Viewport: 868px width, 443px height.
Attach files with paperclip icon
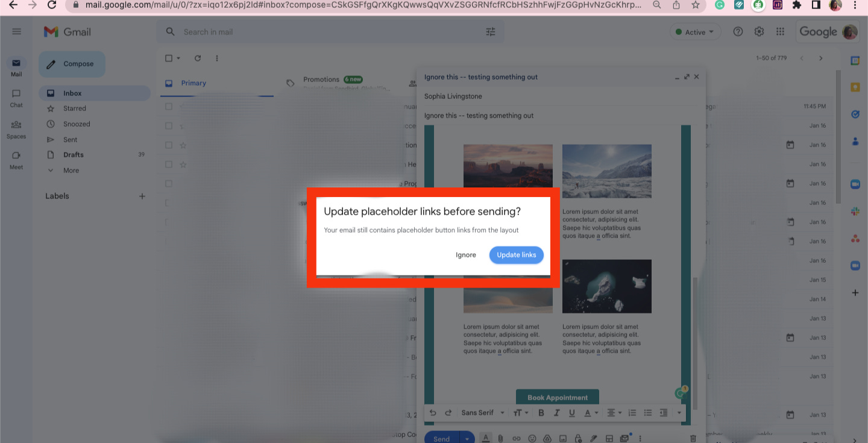coord(500,438)
